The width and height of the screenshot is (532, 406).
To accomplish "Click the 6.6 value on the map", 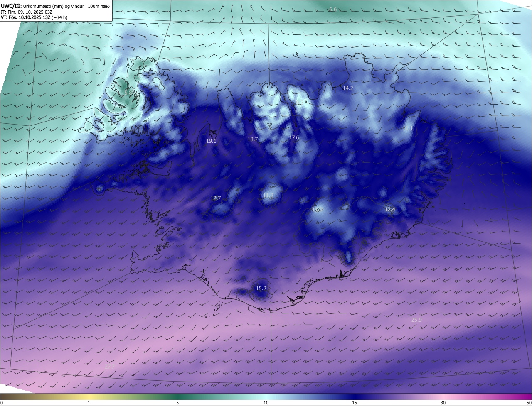I will point(333,9).
